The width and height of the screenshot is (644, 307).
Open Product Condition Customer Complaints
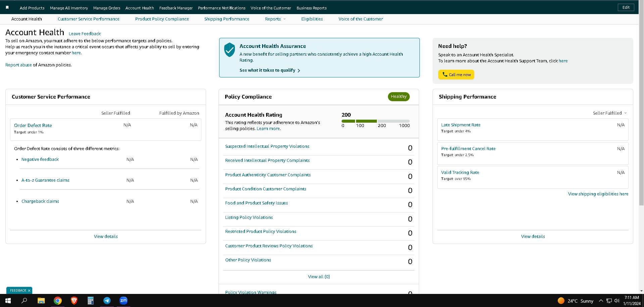point(265,189)
